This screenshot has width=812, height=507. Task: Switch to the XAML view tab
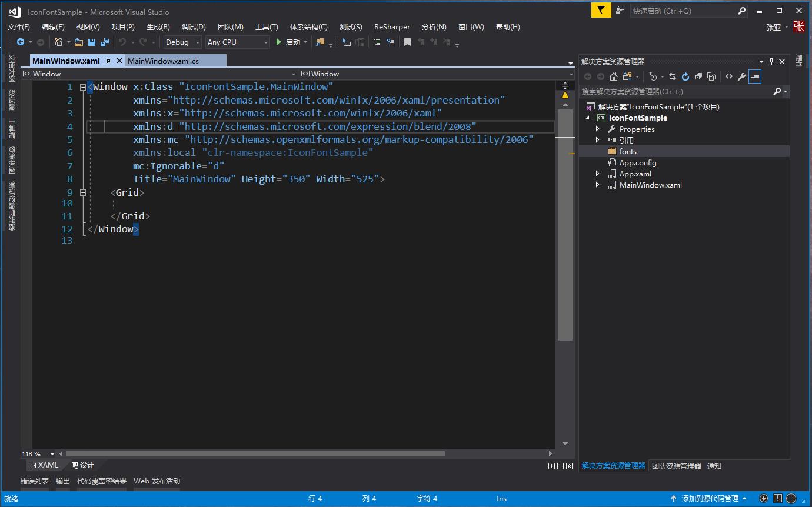tap(45, 465)
